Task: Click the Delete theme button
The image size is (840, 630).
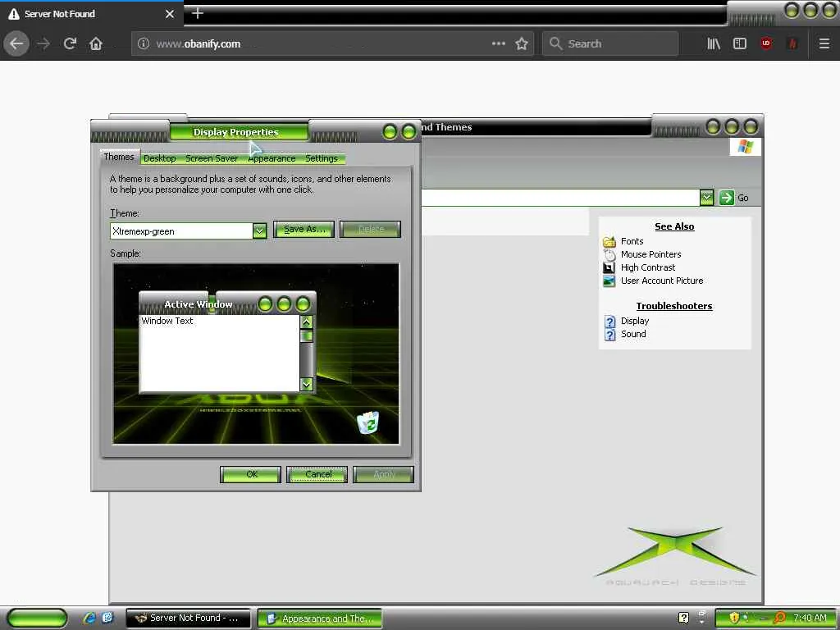Action: click(x=370, y=230)
